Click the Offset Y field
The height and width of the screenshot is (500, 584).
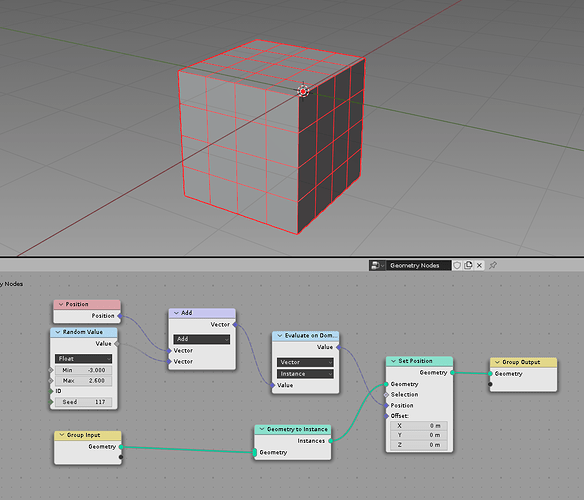click(x=419, y=435)
